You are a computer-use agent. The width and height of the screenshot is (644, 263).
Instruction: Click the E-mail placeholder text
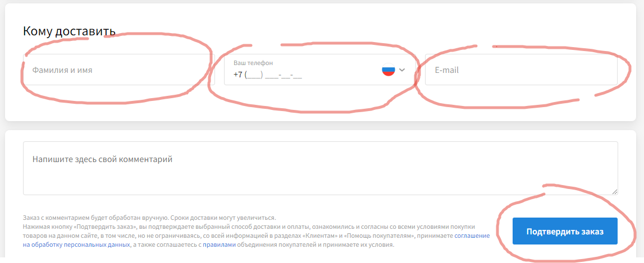[x=447, y=70]
